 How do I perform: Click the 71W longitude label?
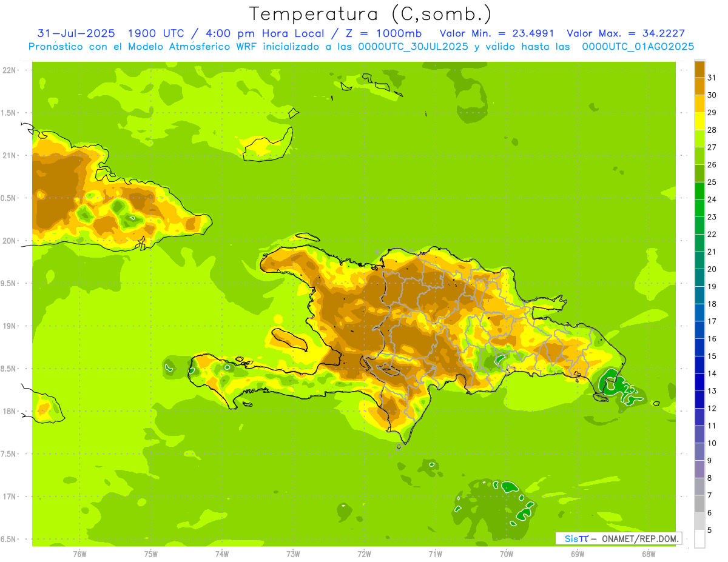pyautogui.click(x=436, y=554)
